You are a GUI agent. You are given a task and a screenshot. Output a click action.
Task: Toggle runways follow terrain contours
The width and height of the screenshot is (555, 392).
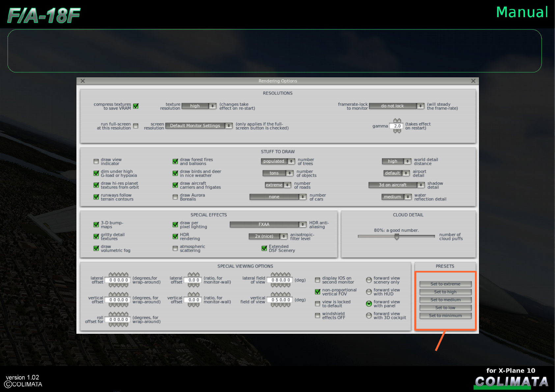click(96, 197)
